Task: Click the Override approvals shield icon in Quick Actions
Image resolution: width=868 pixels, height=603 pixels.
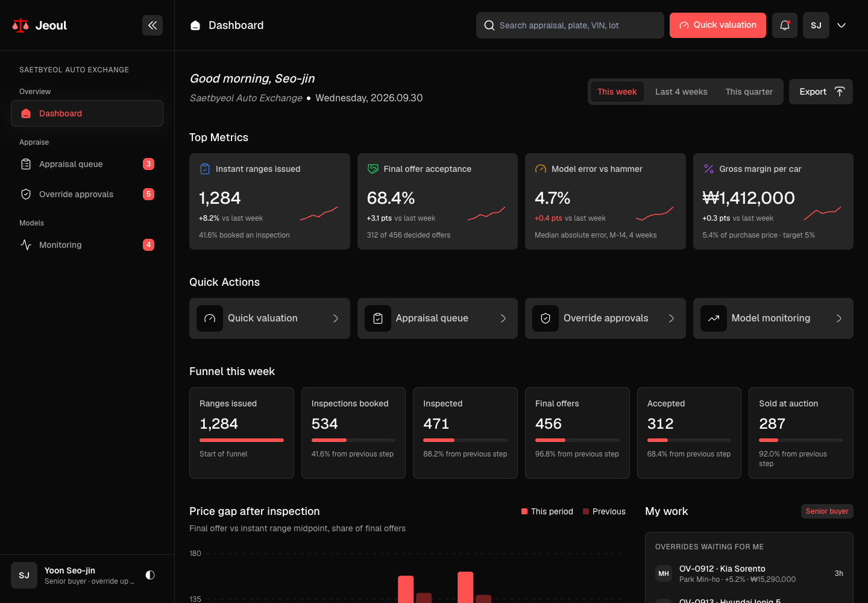Action: (546, 318)
